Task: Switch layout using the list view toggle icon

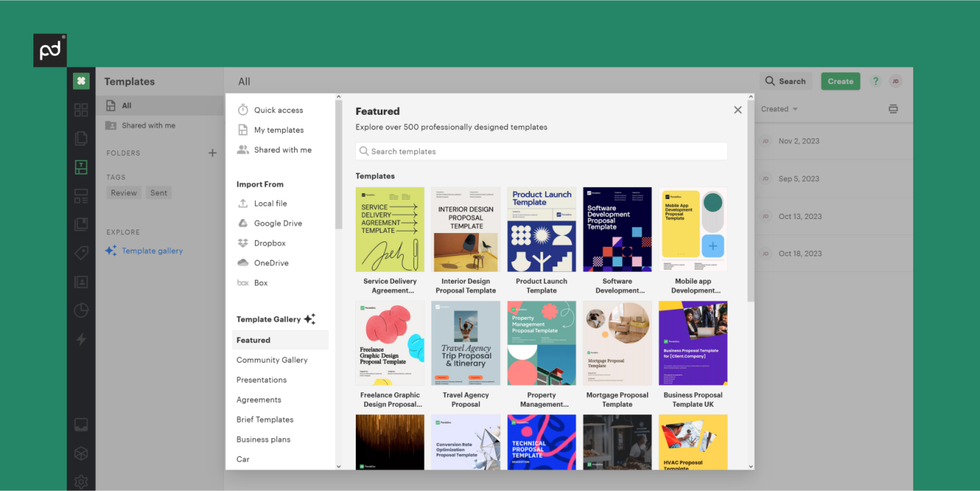Action: pyautogui.click(x=893, y=108)
